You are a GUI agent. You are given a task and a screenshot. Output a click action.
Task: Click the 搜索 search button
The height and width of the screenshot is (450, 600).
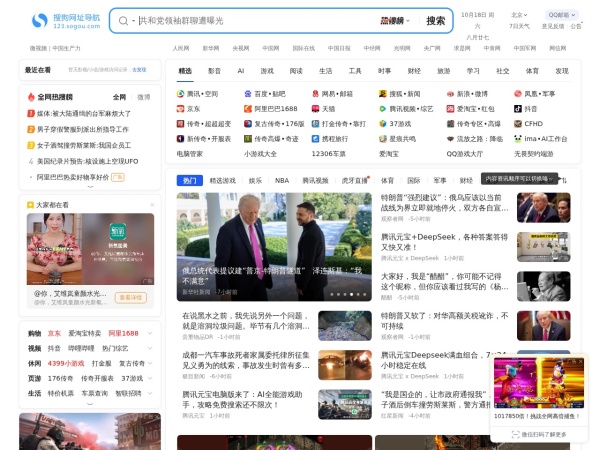coord(436,21)
